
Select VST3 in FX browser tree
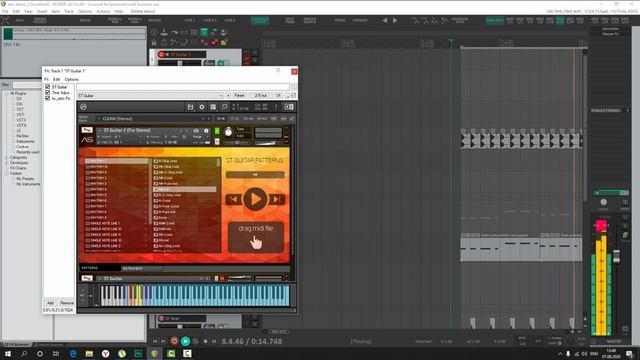(x=20, y=120)
